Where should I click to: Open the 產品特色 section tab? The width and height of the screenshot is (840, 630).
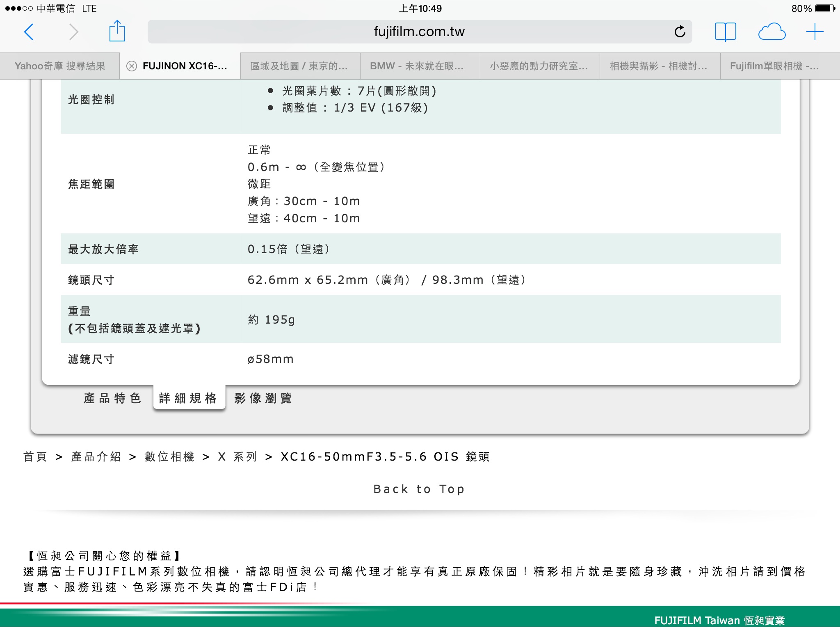[112, 398]
